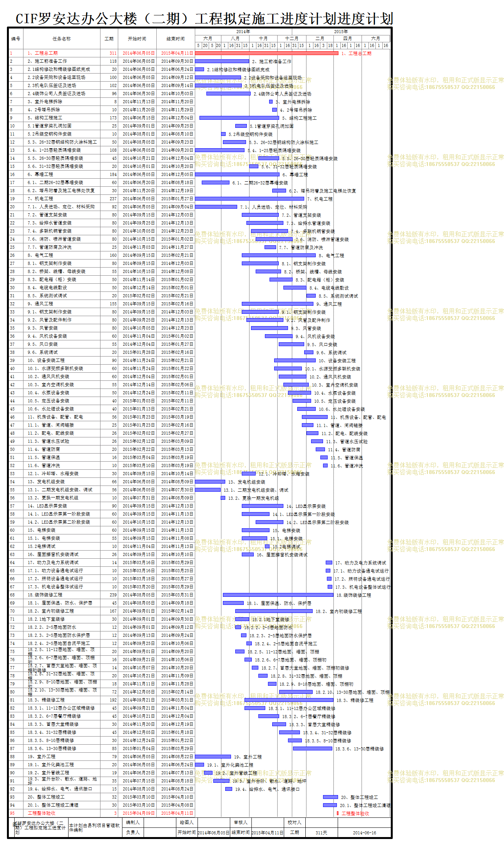Select task name cell 19.1、室外化粪池工程

coord(62,765)
